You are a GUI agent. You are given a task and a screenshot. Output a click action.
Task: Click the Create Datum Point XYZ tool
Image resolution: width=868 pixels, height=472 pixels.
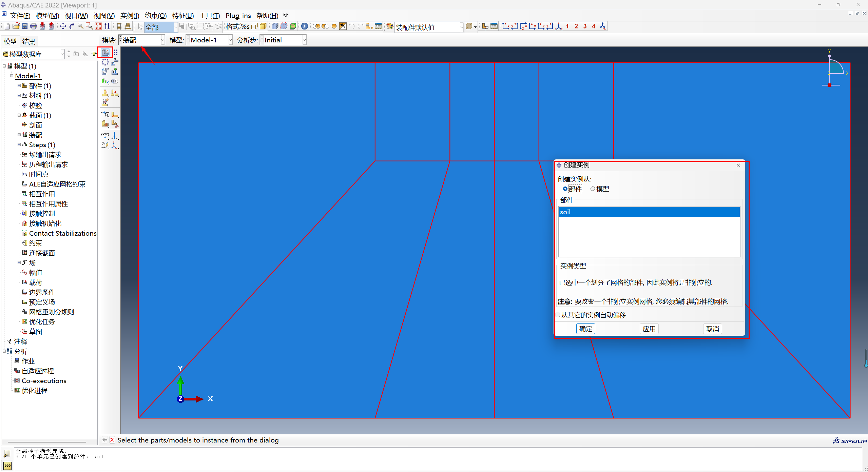[105, 136]
